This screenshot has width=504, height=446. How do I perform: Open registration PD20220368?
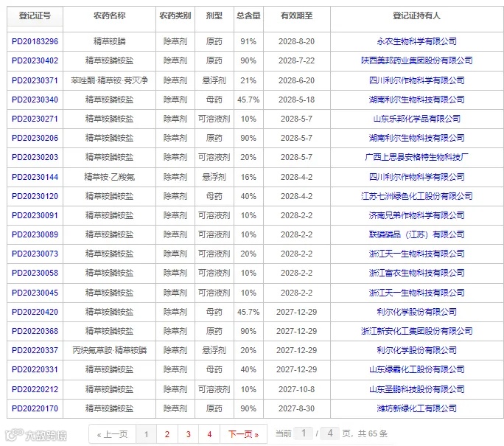[x=35, y=331]
